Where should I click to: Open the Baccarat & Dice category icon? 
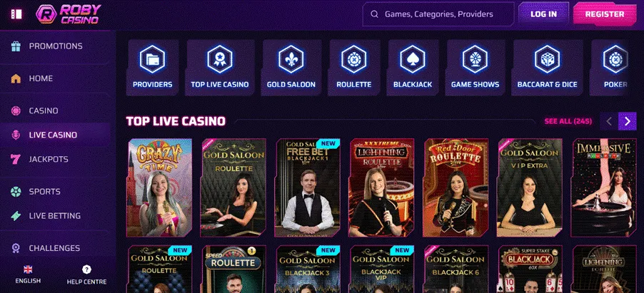(547, 59)
